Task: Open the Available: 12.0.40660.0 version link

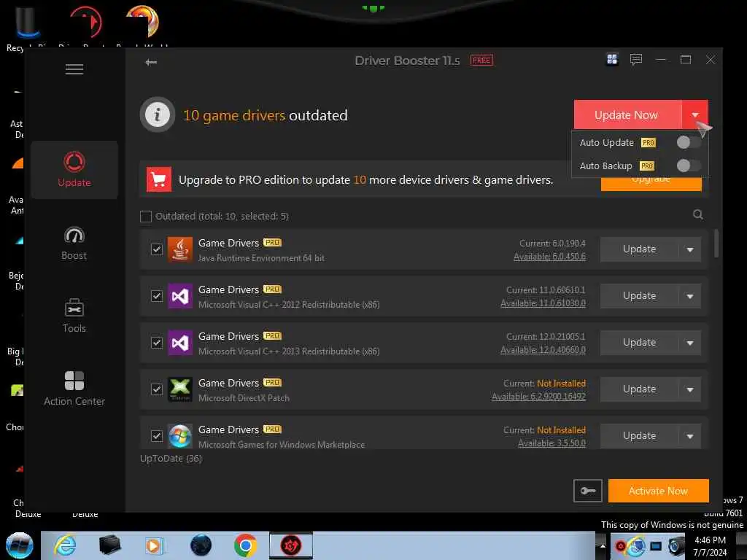Action: coord(543,350)
